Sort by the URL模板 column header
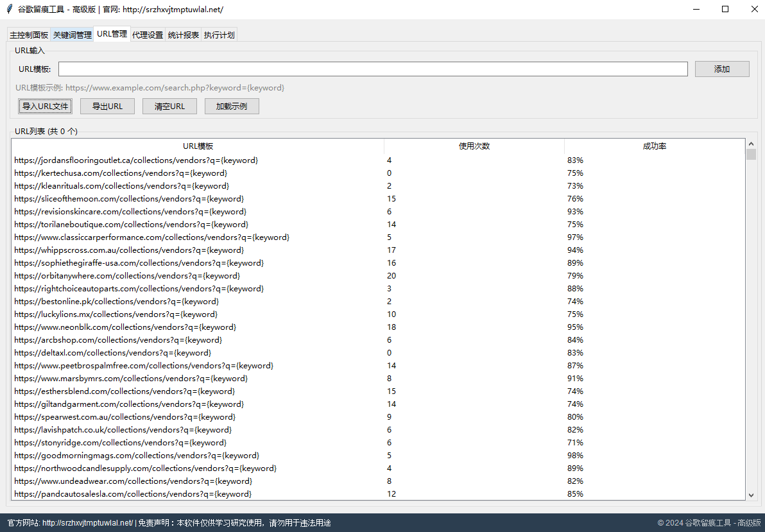The width and height of the screenshot is (765, 532). point(198,146)
